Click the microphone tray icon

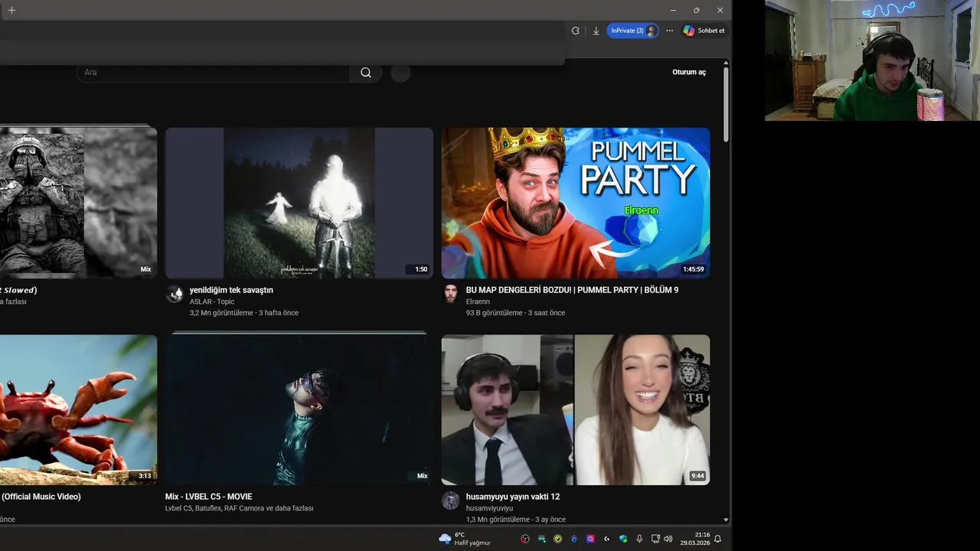(x=639, y=539)
